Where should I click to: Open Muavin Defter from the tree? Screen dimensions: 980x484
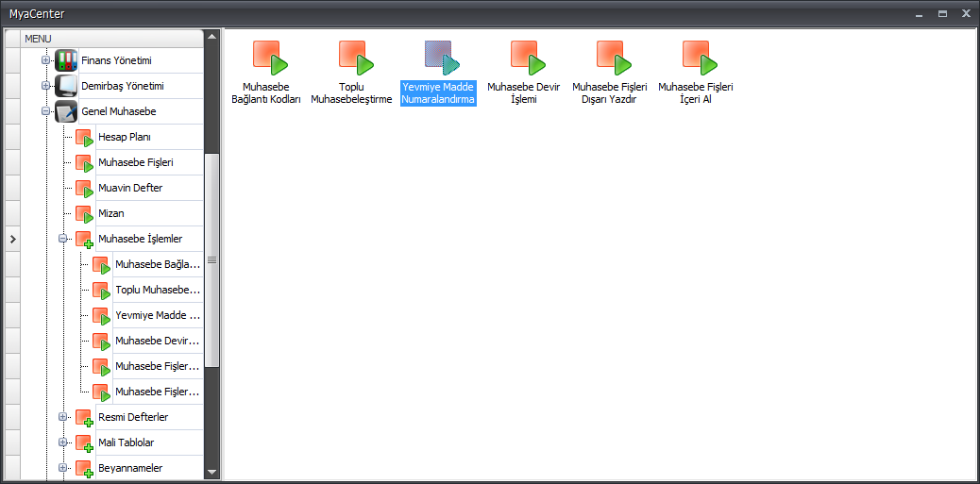coord(130,189)
